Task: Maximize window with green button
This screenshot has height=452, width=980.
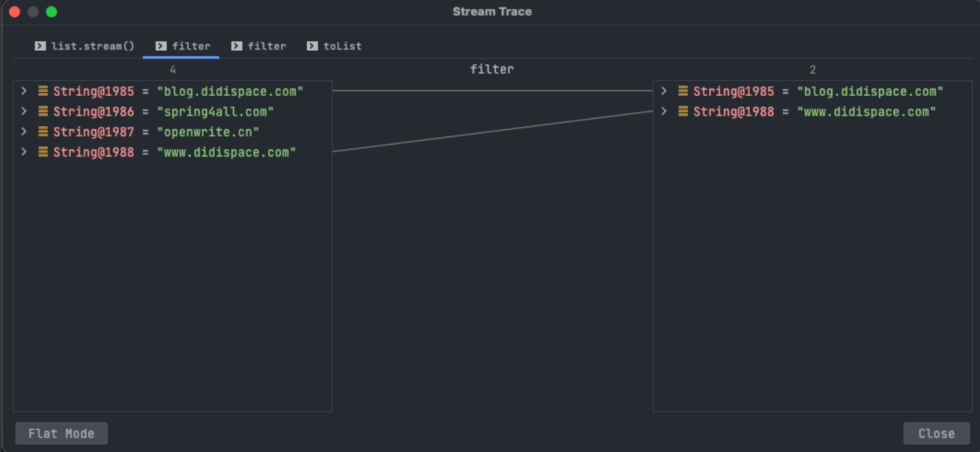Action: pos(51,12)
